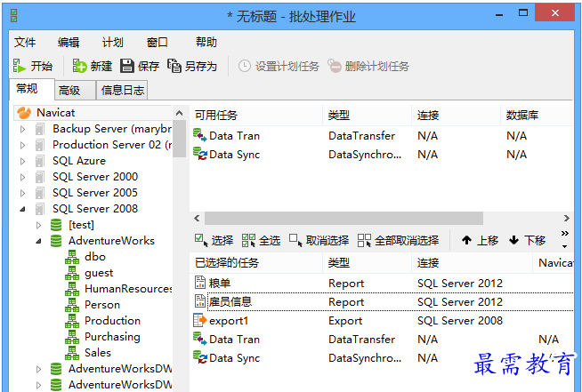Click the 下移 (Move Down) arrow icon
582x392 pixels.
[x=513, y=240]
